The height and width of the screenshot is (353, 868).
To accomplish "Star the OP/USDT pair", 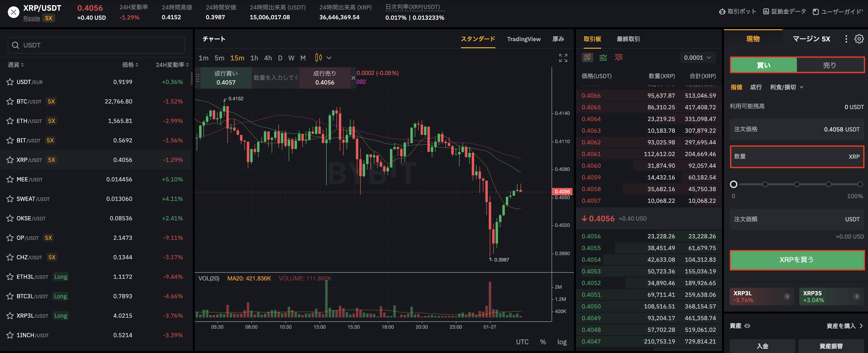I will pyautogui.click(x=10, y=238).
